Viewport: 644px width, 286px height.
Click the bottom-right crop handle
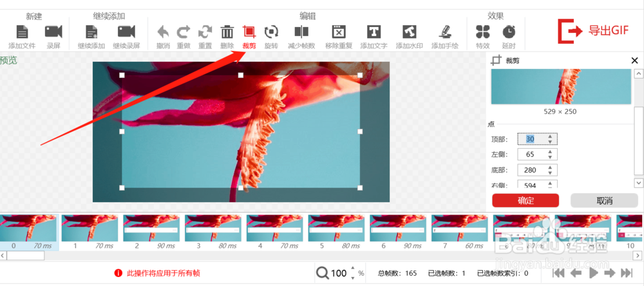click(x=360, y=188)
